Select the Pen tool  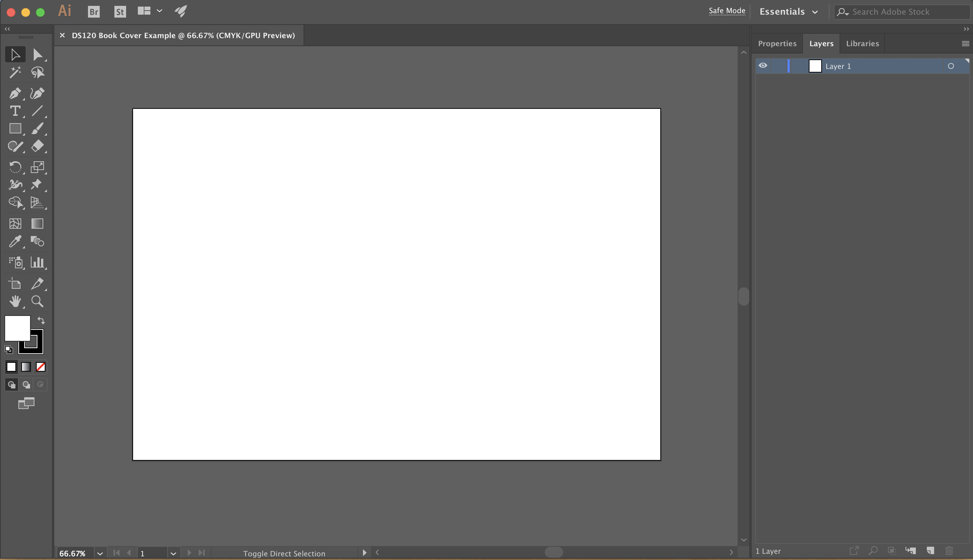click(x=15, y=93)
